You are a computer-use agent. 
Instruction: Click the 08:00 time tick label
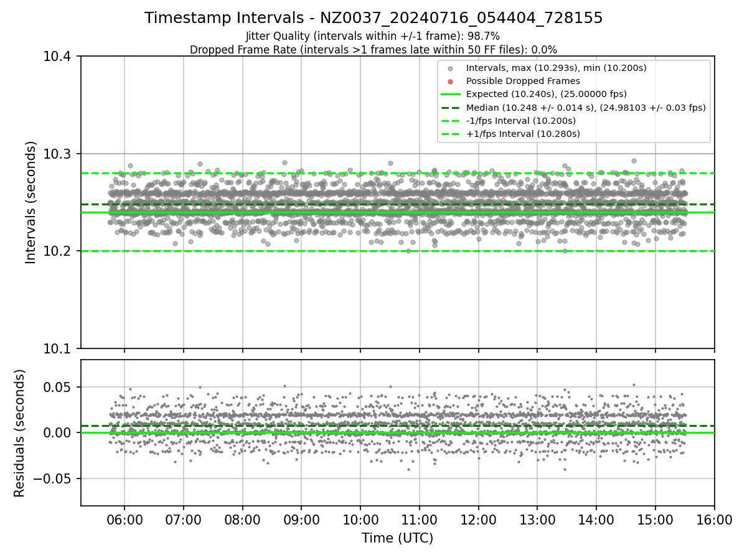242,519
